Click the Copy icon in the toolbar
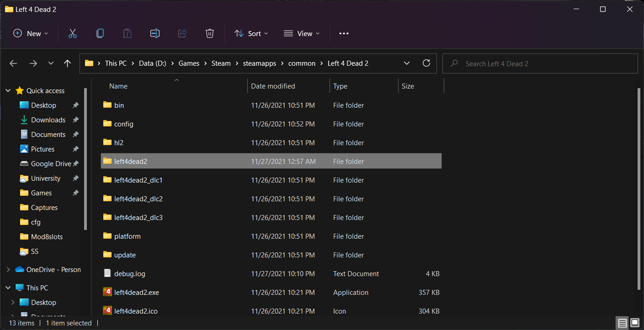This screenshot has width=644, height=330. click(100, 33)
